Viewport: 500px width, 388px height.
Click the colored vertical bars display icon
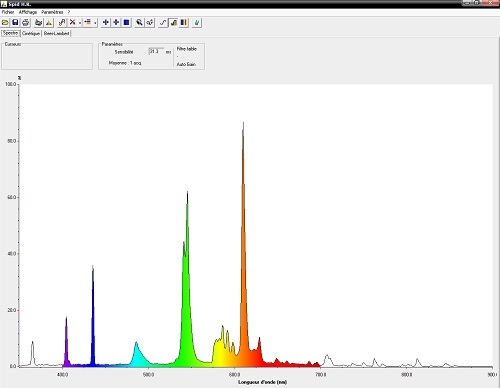[x=184, y=23]
